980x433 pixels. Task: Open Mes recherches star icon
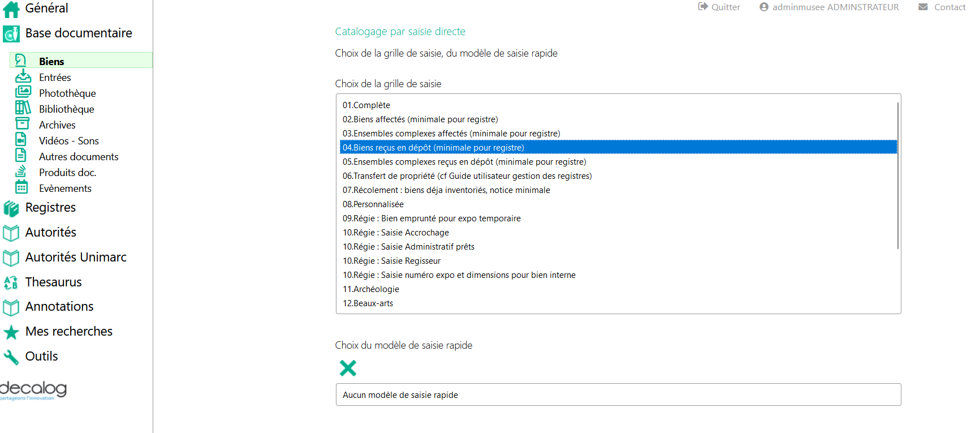click(11, 332)
